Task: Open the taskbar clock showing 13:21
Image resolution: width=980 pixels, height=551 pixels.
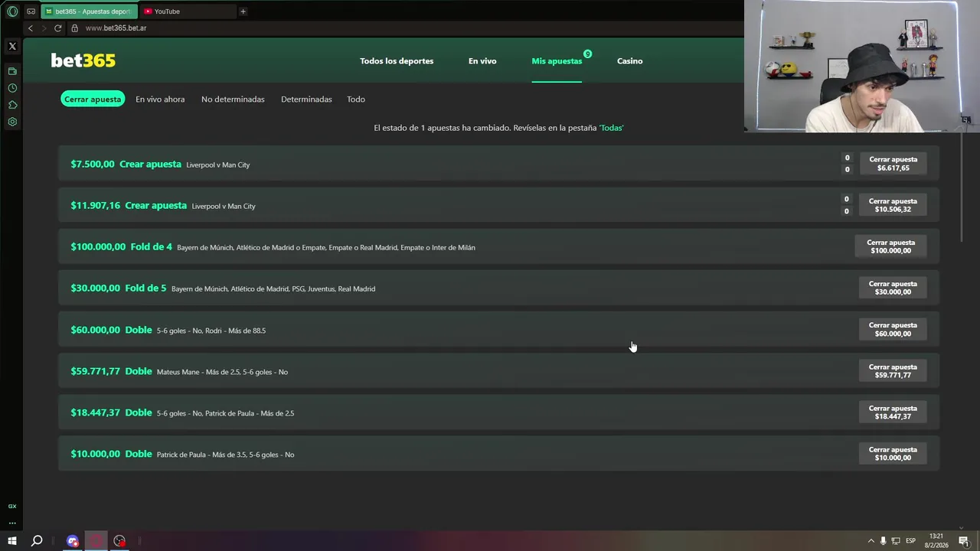Action: pyautogui.click(x=936, y=540)
